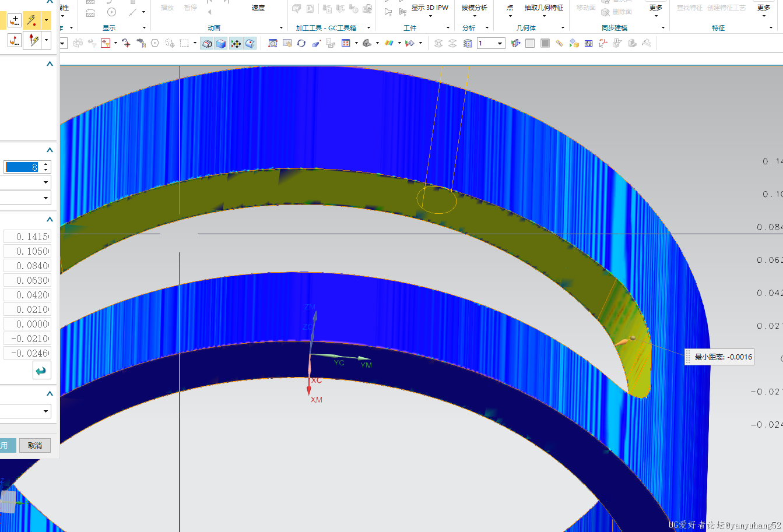
Task: Click the 0.1415 legend value field
Action: point(27,237)
